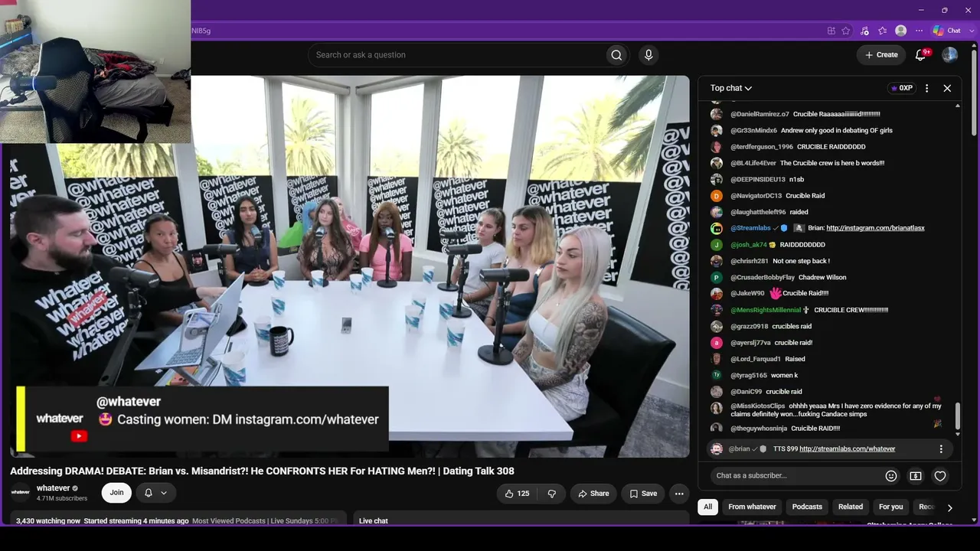Viewport: 980px width, 551px height.
Task: Open the YouTube notifications bell
Action: (x=921, y=55)
